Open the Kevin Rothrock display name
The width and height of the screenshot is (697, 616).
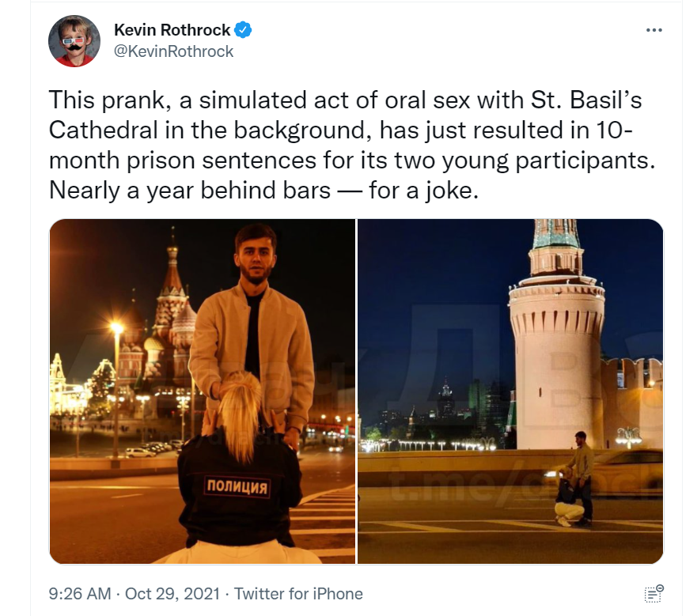tap(172, 30)
